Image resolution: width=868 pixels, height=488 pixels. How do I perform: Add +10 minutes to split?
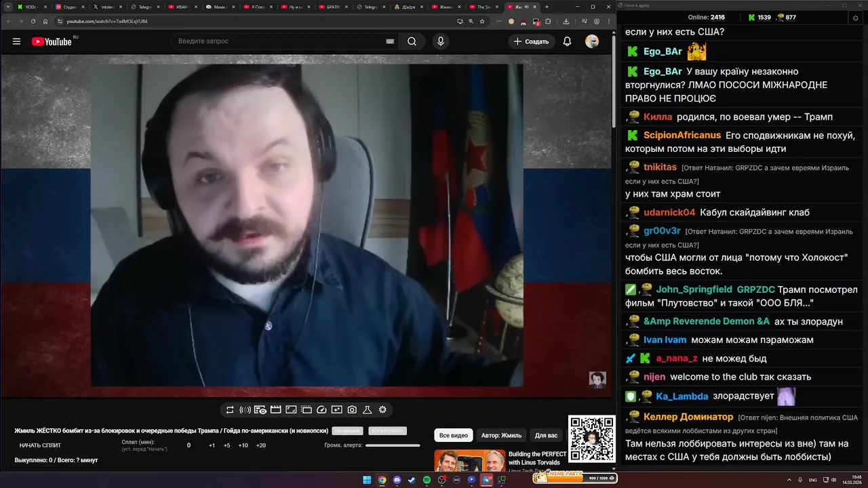click(243, 445)
